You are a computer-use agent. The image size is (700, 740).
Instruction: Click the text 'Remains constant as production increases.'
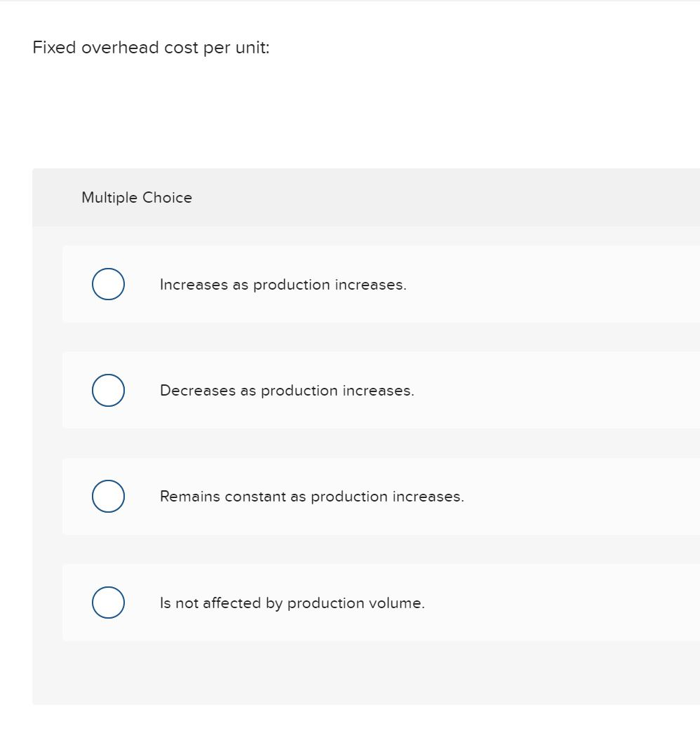coord(311,496)
